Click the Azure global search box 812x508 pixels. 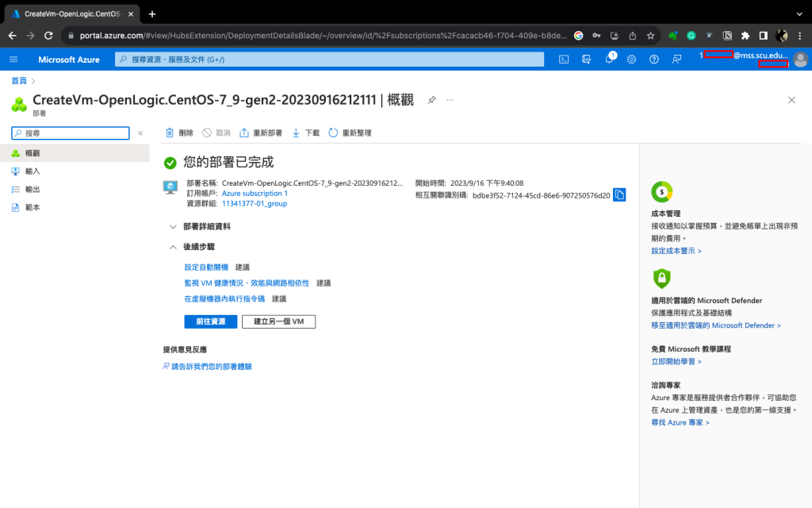329,59
